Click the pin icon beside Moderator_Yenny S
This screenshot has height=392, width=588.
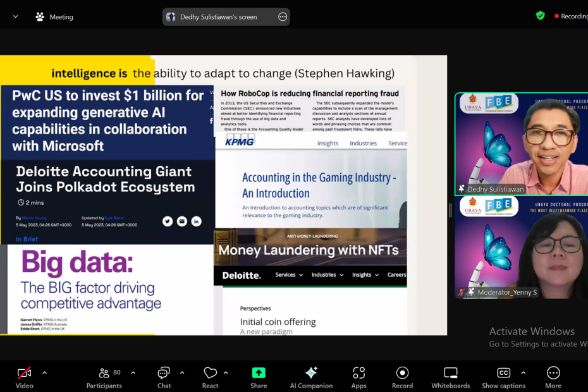471,291
